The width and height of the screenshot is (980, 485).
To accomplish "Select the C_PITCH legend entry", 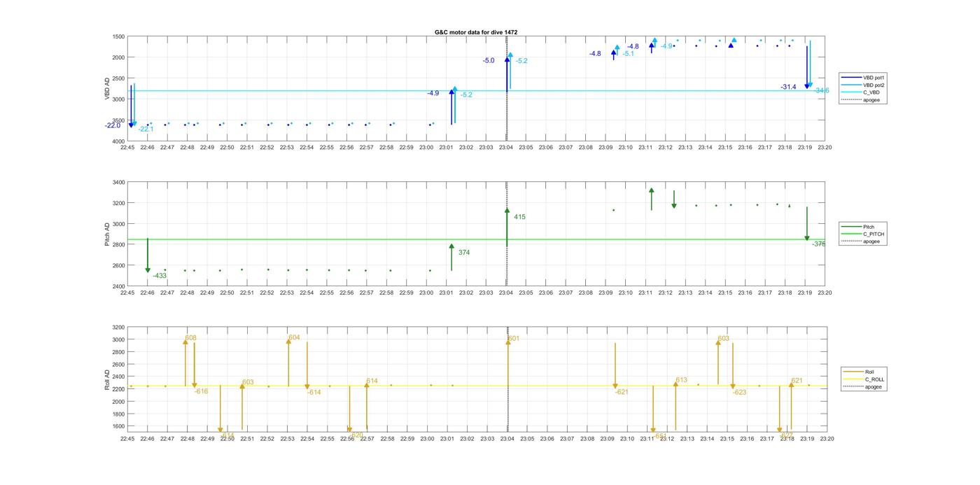I will pos(862,234).
